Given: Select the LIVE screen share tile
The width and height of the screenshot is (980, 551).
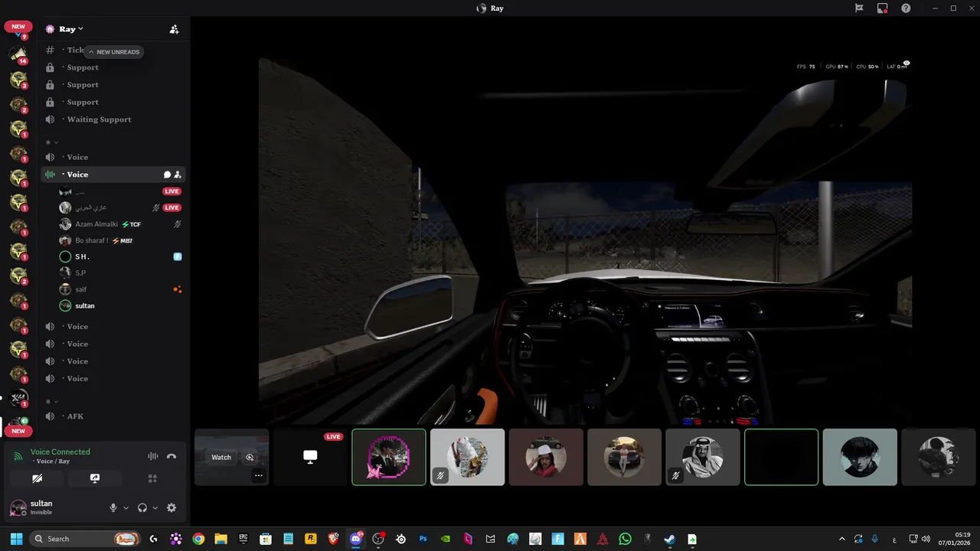Looking at the screenshot, I should point(310,457).
